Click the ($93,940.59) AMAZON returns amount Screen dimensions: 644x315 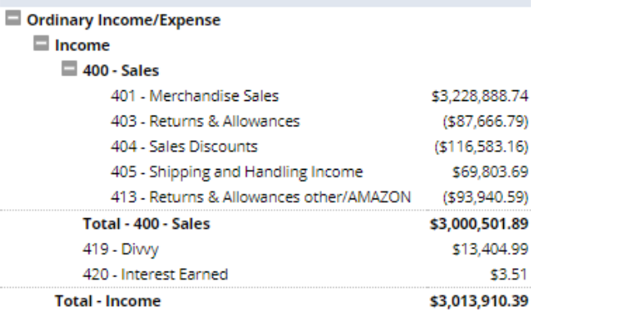[x=486, y=197]
